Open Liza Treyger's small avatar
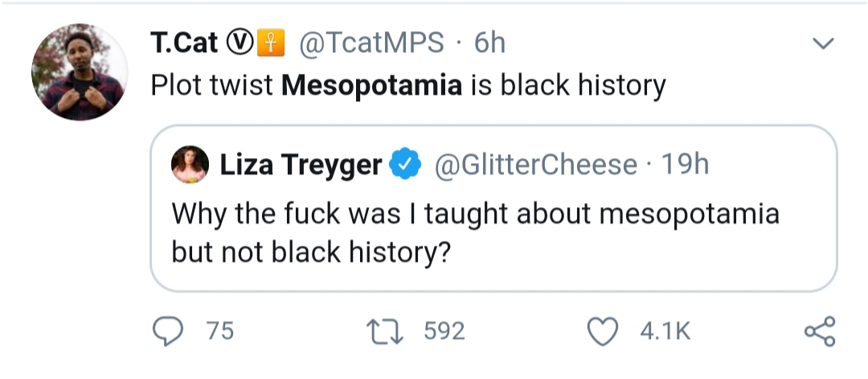This screenshot has width=868, height=379. [190, 165]
